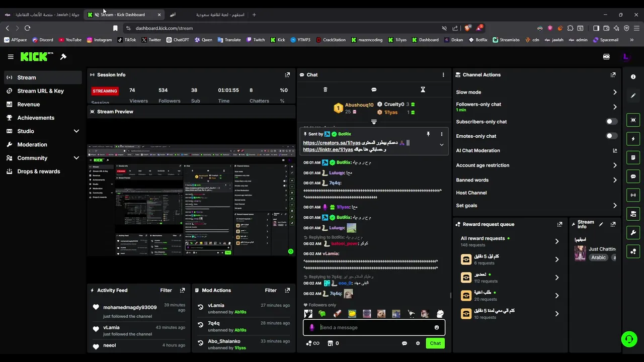Unpin the BotRix pinned message
The width and height of the screenshot is (644, 362).
[428, 134]
